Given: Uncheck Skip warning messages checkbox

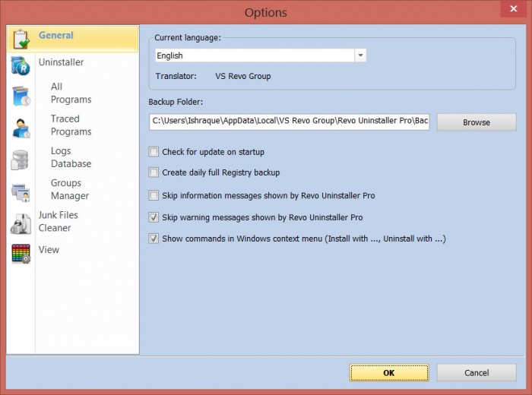Looking at the screenshot, I should 154,217.
